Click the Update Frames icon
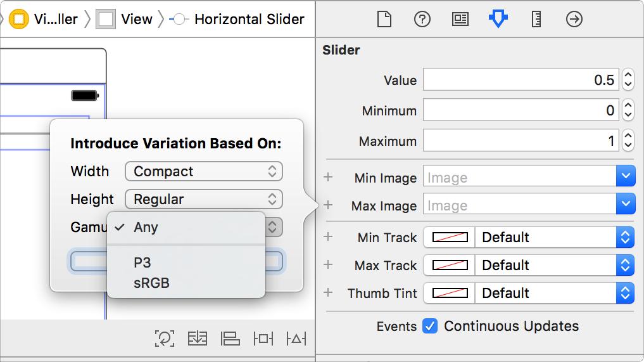 (x=165, y=339)
